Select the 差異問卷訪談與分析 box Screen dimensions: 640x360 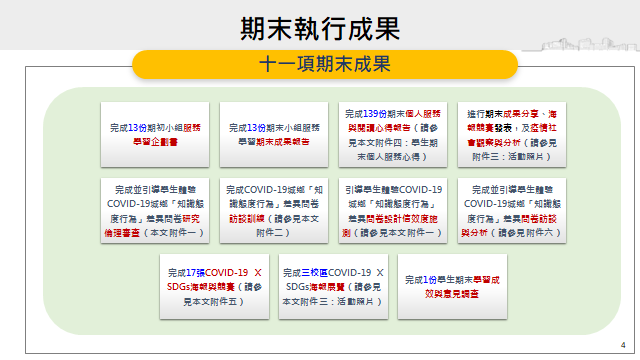pyautogui.click(x=512, y=211)
